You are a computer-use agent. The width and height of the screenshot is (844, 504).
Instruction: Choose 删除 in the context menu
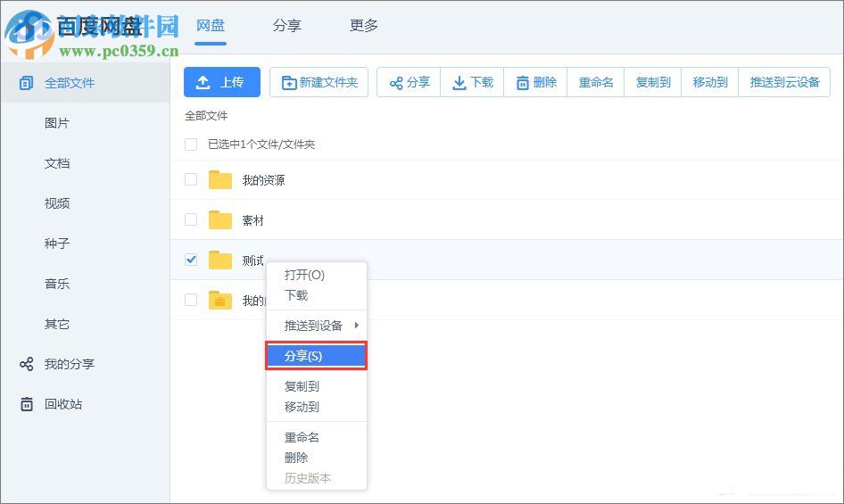click(x=317, y=458)
